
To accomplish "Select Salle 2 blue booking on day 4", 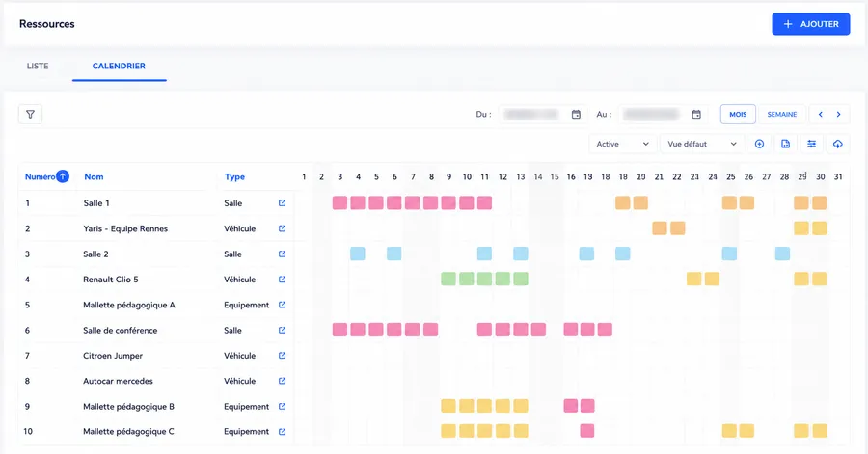I will pyautogui.click(x=358, y=254).
